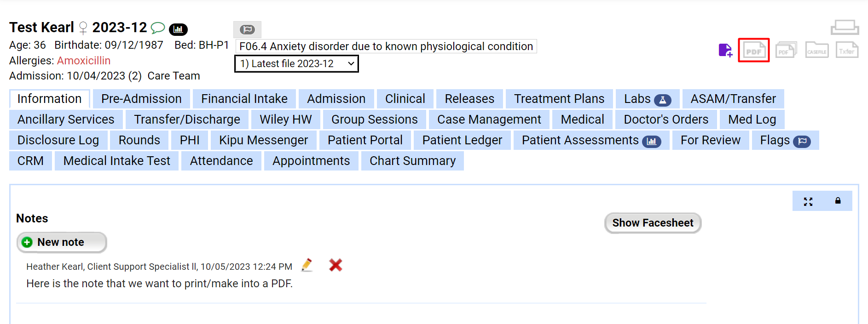Open the CASEFILE folder icon
This screenshot has width=868, height=324.
pos(816,50)
